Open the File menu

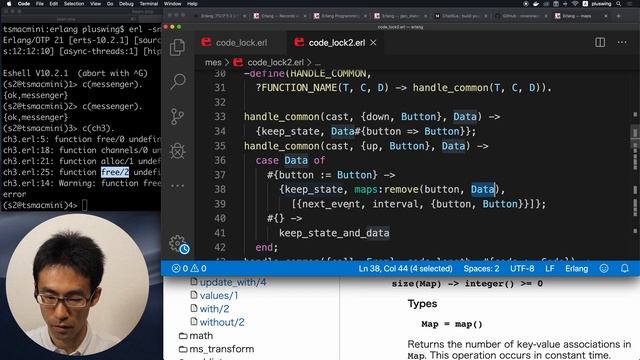(x=40, y=4)
